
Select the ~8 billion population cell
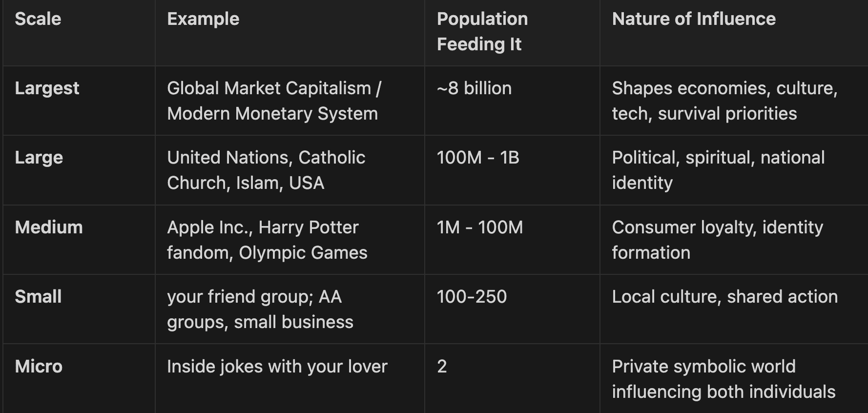[x=474, y=88]
